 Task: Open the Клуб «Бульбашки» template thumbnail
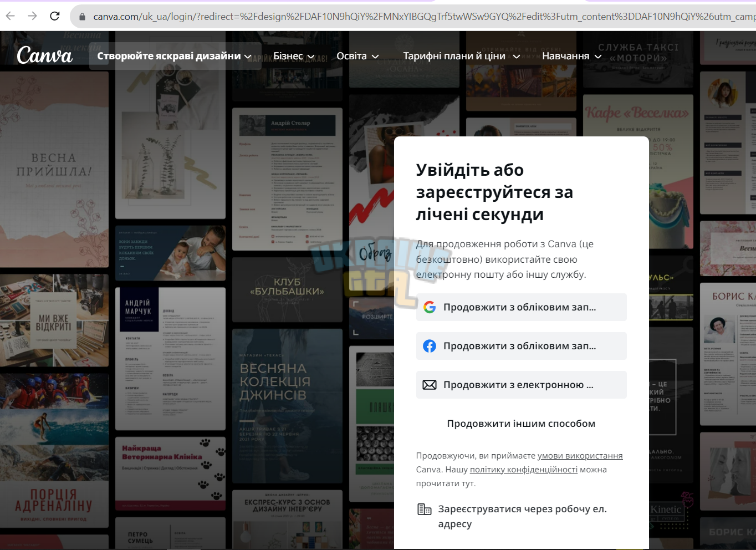[287, 289]
